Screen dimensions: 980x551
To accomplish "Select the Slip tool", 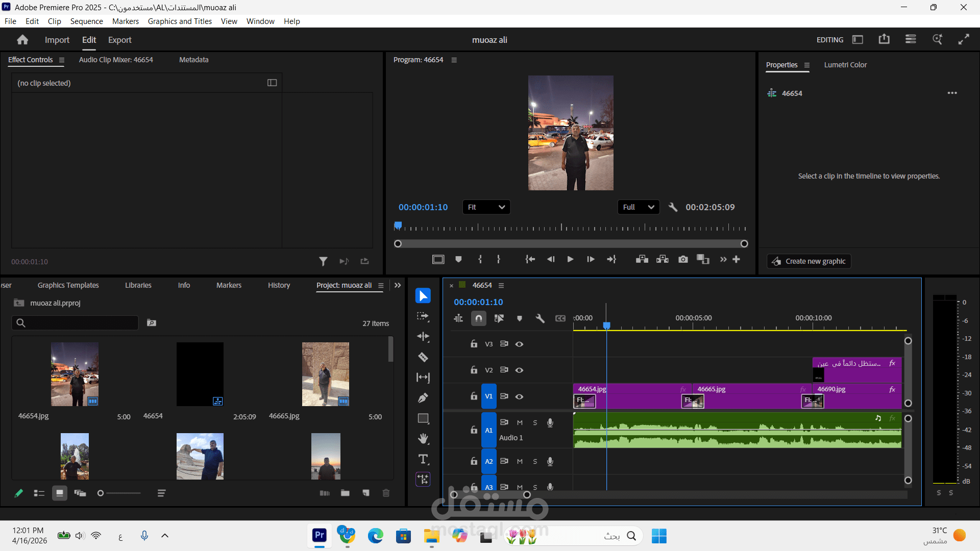I will point(423,378).
